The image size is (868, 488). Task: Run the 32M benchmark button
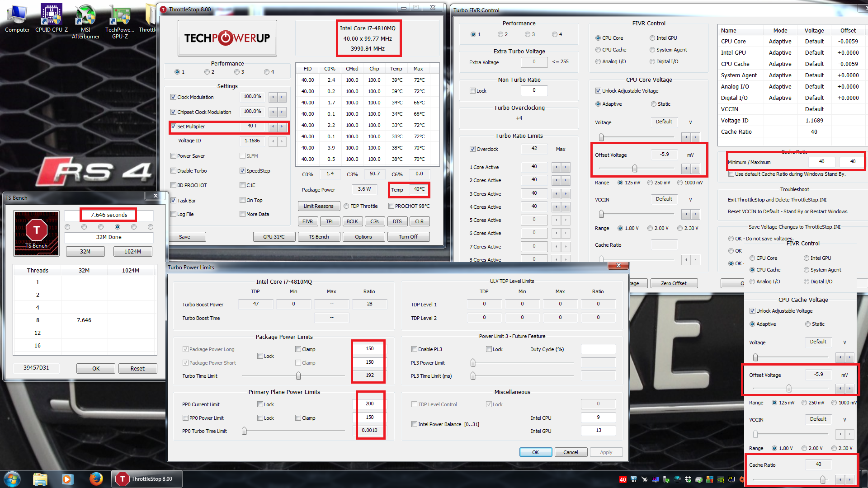85,251
